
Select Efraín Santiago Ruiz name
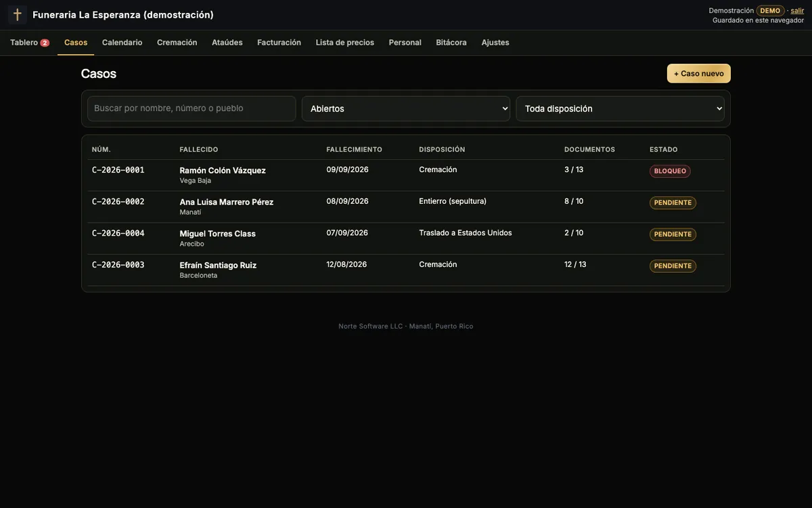(x=219, y=266)
